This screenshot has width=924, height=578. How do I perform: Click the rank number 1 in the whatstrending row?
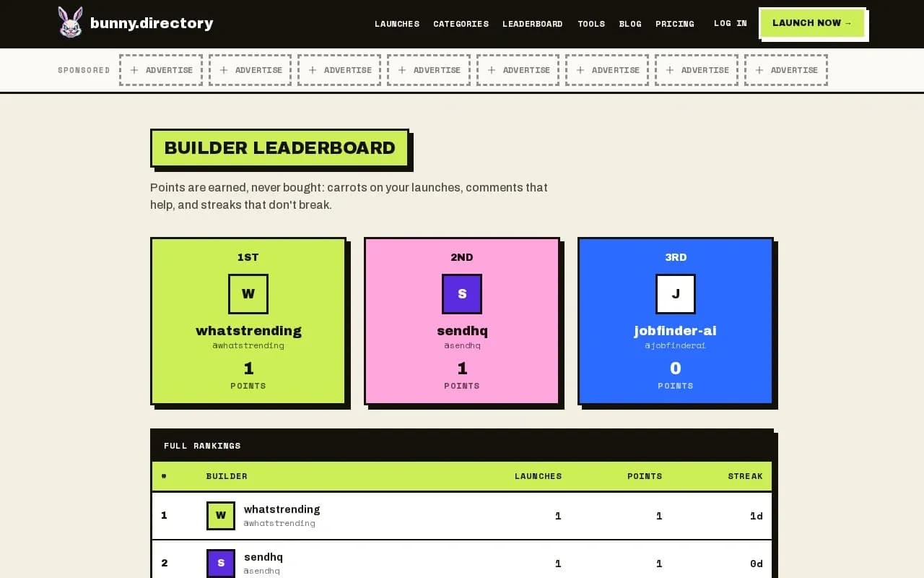(x=165, y=516)
